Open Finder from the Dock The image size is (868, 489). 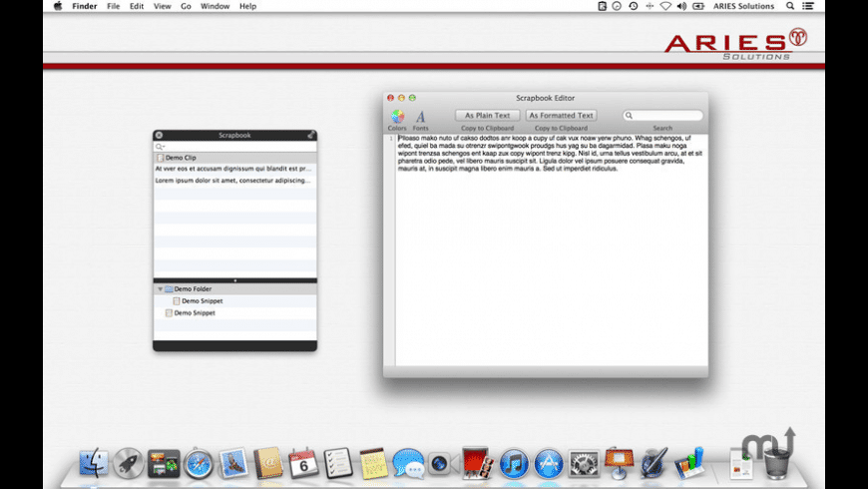coord(94,462)
